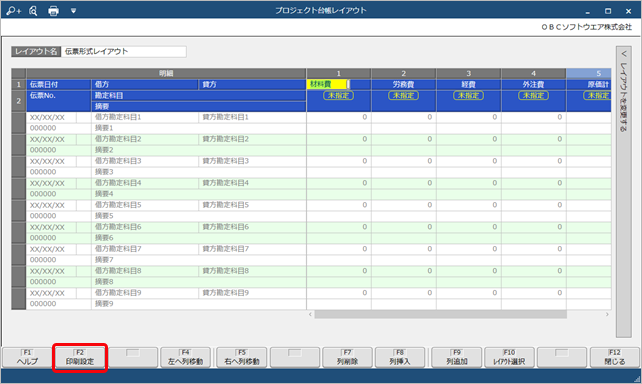Maximize the プロジェクト台帳レイアウト window
The image size is (642, 384).
(x=608, y=11)
